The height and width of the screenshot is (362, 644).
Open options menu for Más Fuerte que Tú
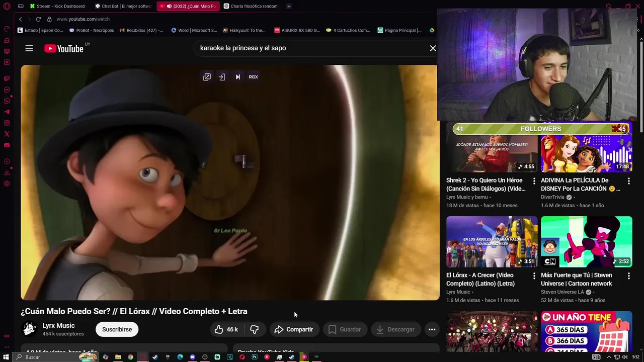[629, 276]
